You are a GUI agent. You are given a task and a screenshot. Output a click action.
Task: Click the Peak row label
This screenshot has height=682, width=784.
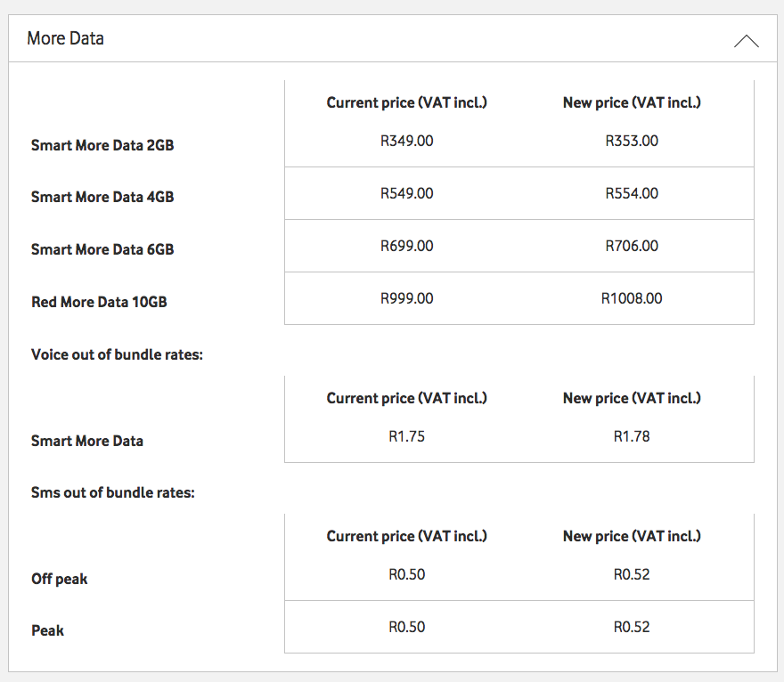click(x=47, y=630)
